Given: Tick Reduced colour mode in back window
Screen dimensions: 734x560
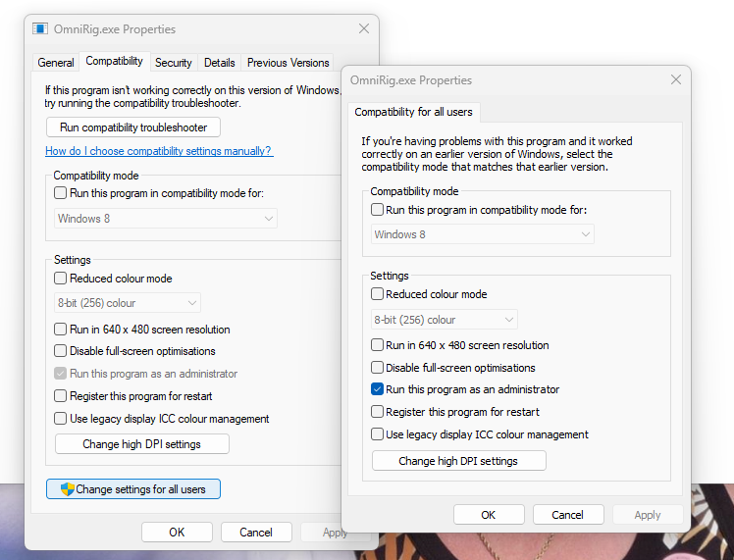Looking at the screenshot, I should [x=61, y=279].
